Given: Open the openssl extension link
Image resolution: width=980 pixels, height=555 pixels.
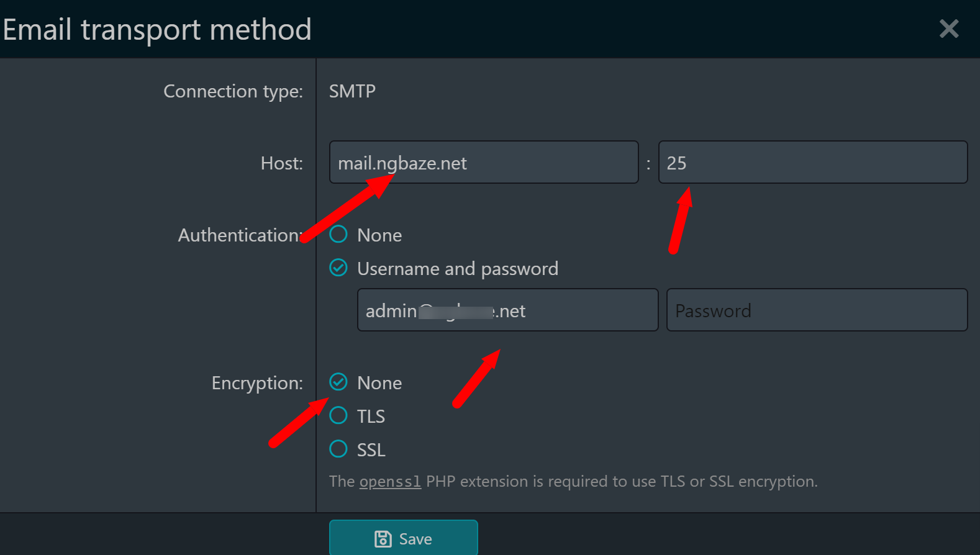Looking at the screenshot, I should tap(390, 482).
